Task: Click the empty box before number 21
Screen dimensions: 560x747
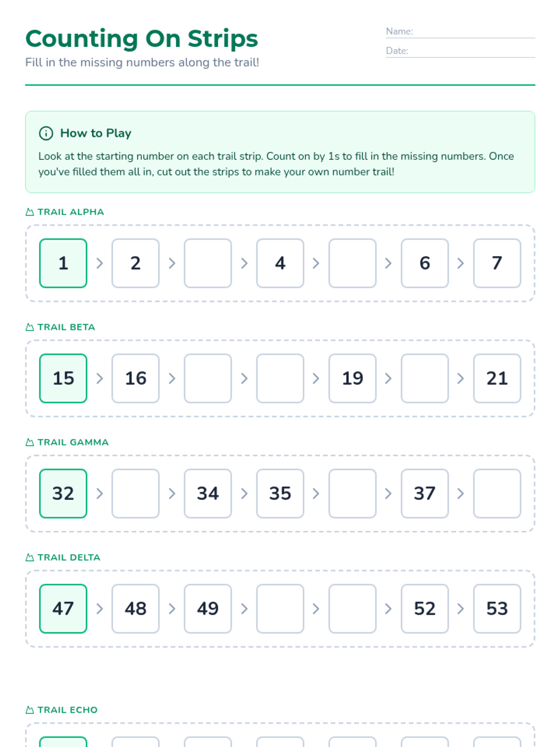Action: pos(425,378)
